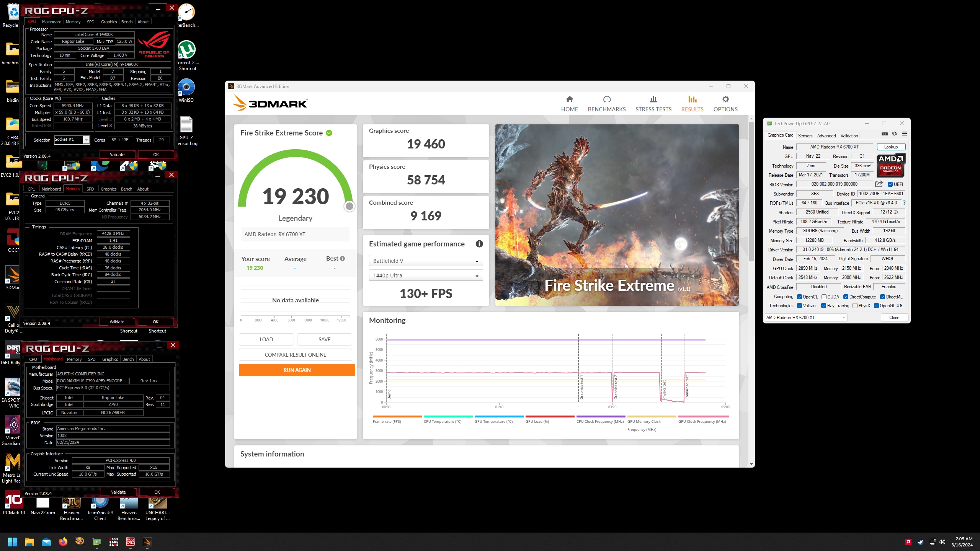Image resolution: width=980 pixels, height=551 pixels.
Task: Toggle the OpenCL checkbox
Action: point(799,297)
